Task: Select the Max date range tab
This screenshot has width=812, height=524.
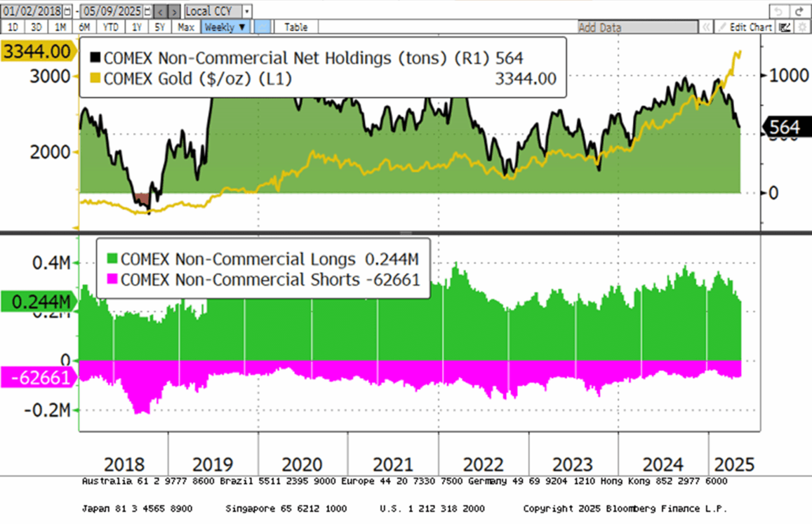Action: tap(186, 26)
